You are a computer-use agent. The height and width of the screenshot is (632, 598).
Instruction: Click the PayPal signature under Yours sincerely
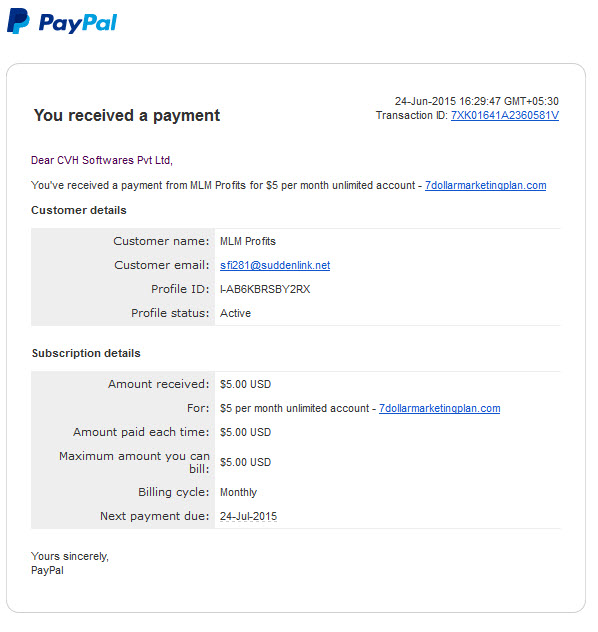coord(48,571)
